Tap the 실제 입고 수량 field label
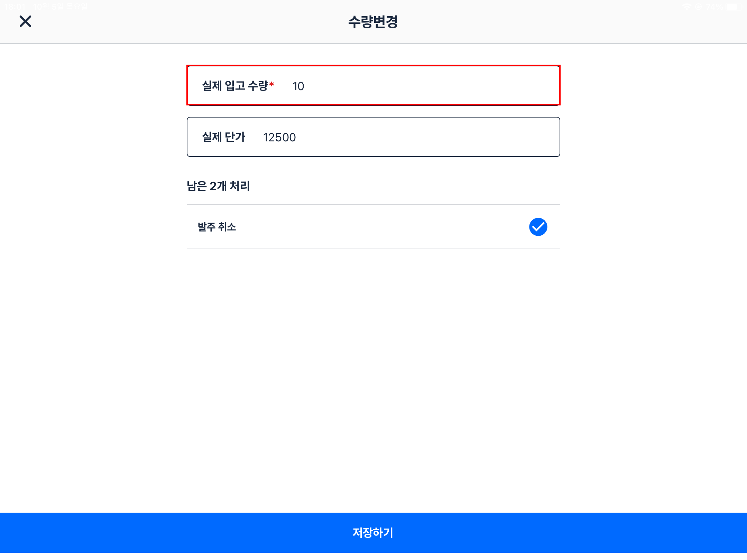747x560 pixels. coord(235,86)
